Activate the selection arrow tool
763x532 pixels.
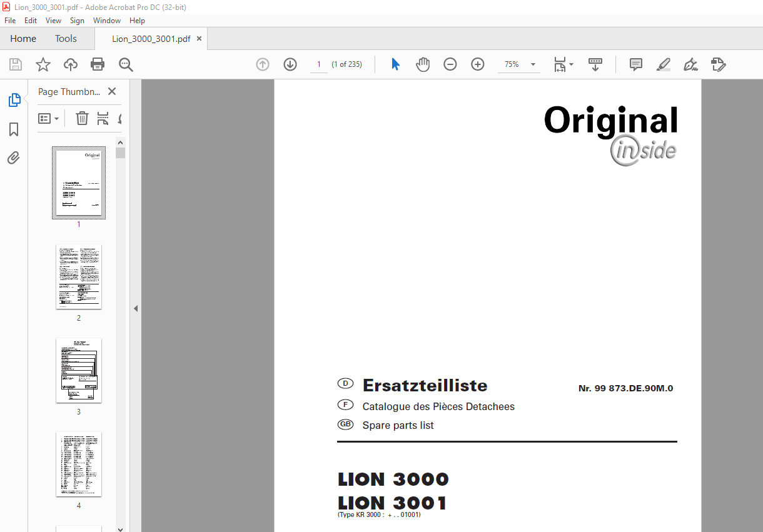click(x=395, y=64)
